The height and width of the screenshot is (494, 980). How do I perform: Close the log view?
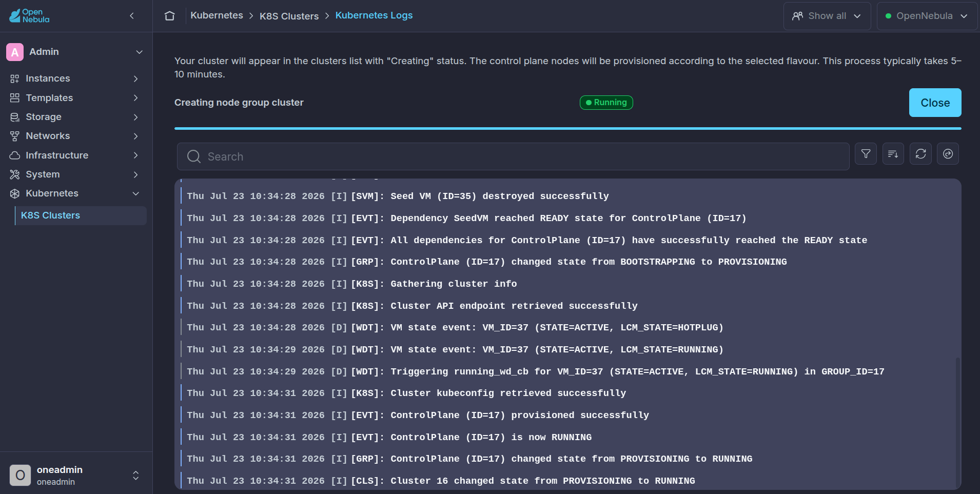[935, 103]
